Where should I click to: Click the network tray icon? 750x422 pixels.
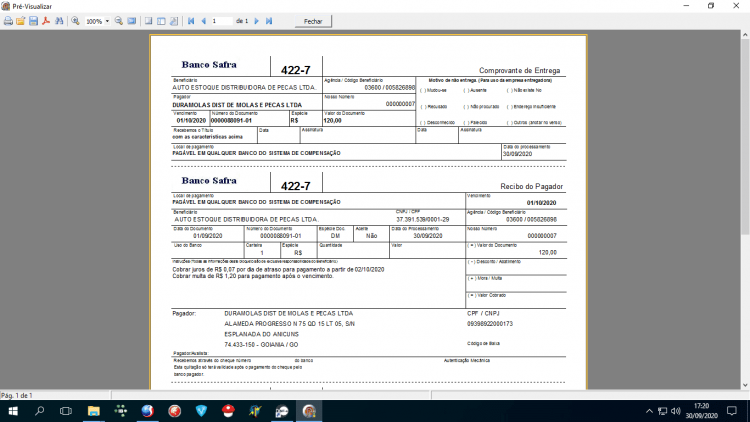coord(662,411)
